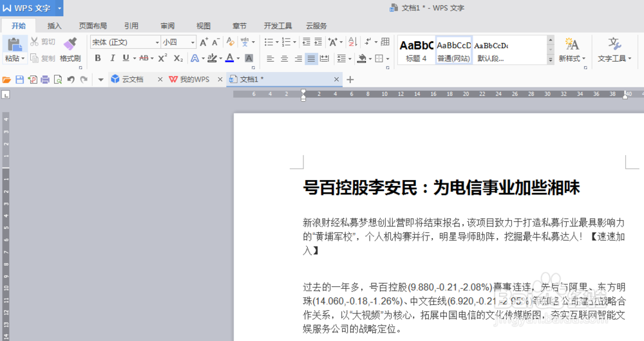Switch to the 审阅 ribbon tab

[x=167, y=26]
